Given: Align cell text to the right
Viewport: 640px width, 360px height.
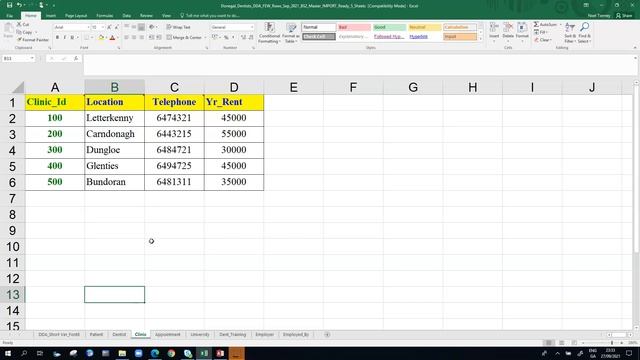Looking at the screenshot, I should point(142,38).
